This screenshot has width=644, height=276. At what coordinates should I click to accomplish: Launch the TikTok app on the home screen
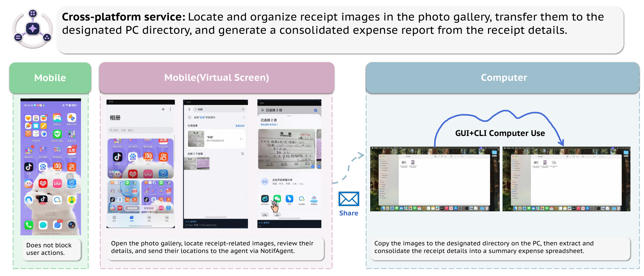click(x=29, y=167)
